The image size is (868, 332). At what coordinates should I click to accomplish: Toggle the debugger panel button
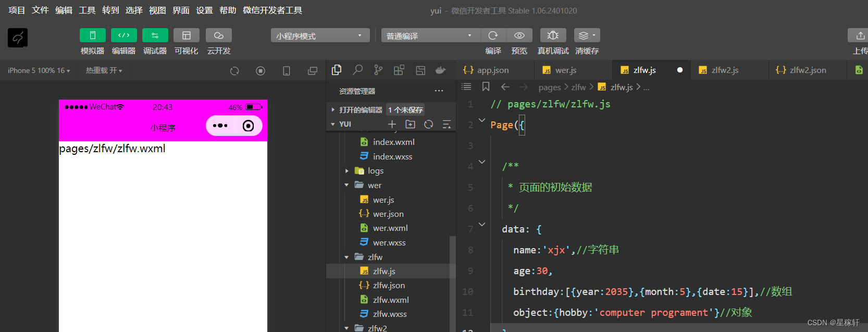155,35
